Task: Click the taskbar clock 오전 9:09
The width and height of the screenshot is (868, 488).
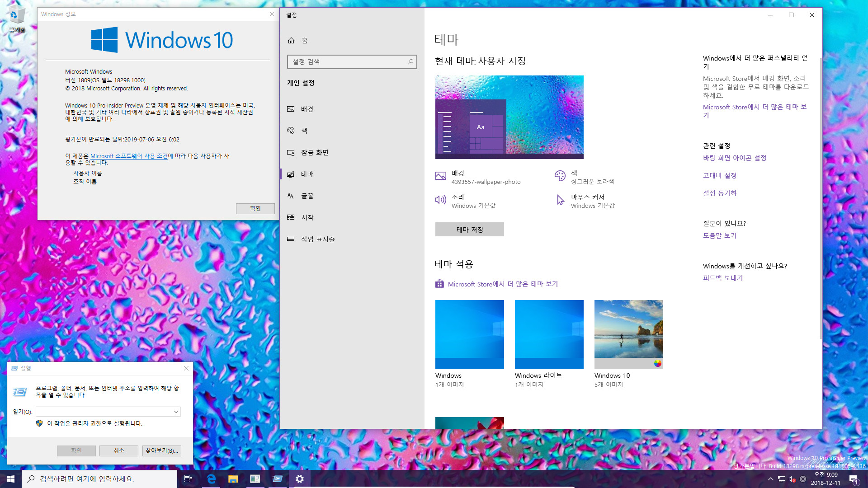Action: point(826,479)
